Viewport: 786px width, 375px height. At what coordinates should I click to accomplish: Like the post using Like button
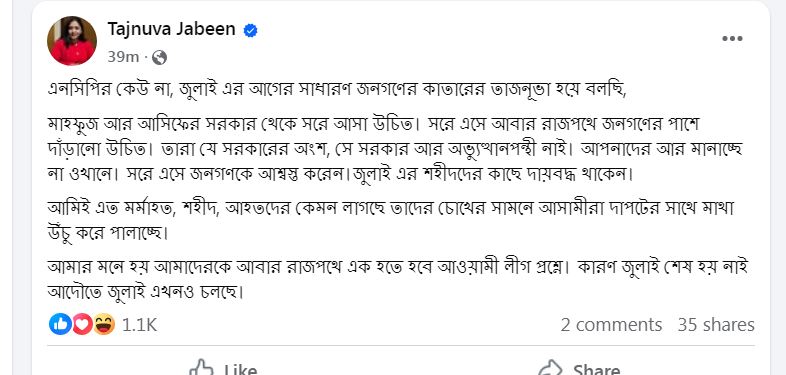pyautogui.click(x=224, y=368)
